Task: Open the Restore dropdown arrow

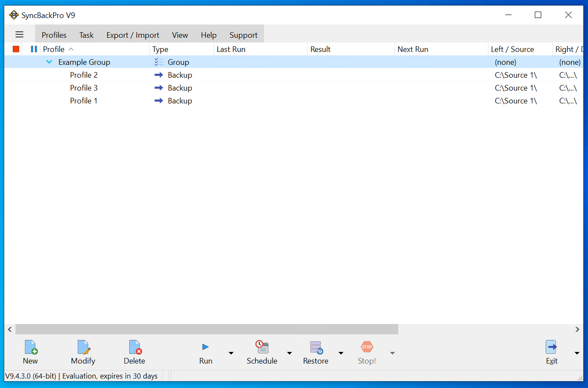Action: point(341,353)
